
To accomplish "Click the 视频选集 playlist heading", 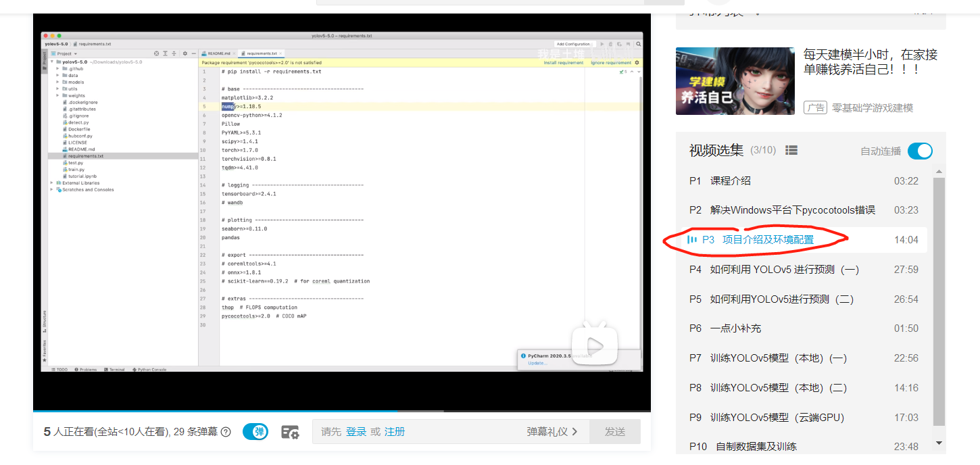I will pyautogui.click(x=716, y=150).
